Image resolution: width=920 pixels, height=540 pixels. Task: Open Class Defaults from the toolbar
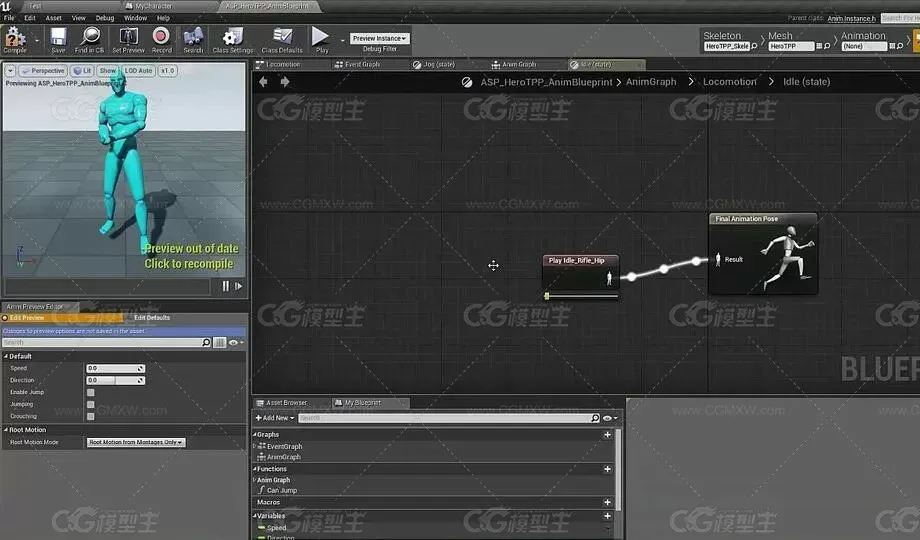pos(282,37)
